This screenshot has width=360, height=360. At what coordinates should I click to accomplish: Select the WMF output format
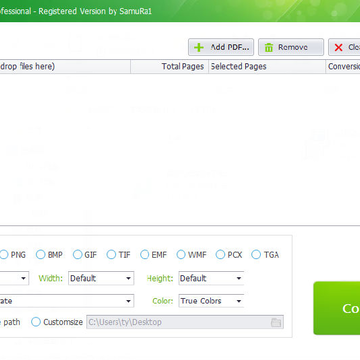[181, 255]
